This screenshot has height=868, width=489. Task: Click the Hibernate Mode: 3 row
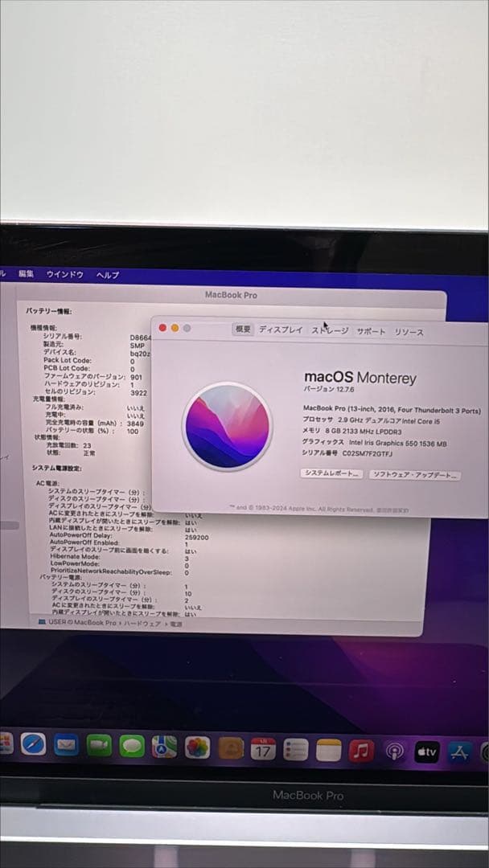120,558
